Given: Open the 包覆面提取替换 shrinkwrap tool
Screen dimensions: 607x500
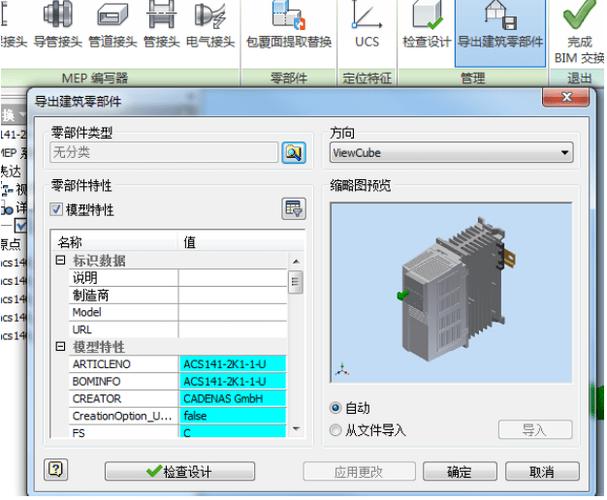Looking at the screenshot, I should (x=289, y=24).
